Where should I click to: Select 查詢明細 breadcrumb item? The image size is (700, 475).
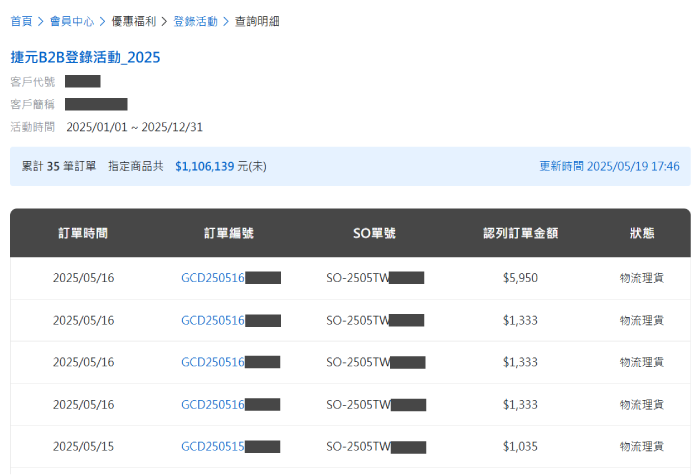pyautogui.click(x=257, y=20)
